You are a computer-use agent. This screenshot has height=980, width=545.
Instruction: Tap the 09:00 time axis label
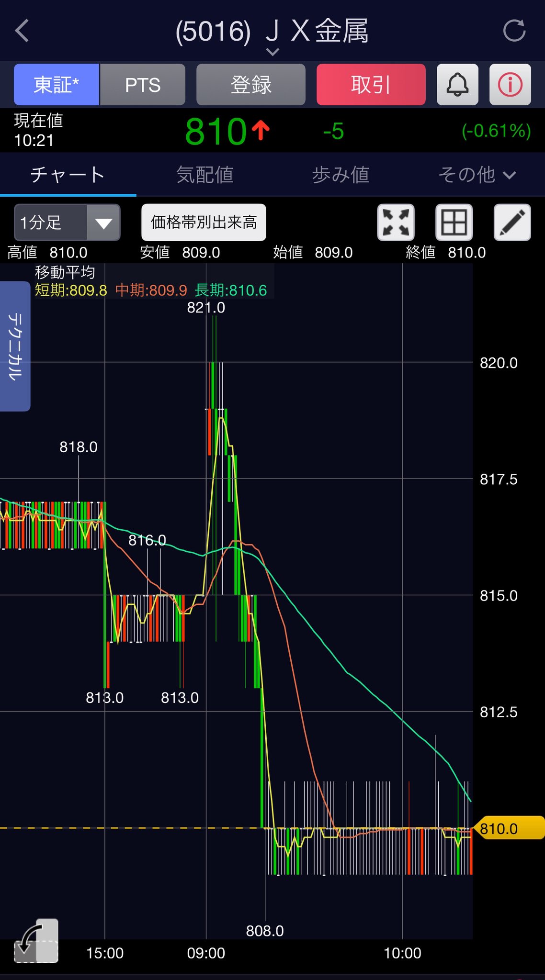(x=206, y=953)
